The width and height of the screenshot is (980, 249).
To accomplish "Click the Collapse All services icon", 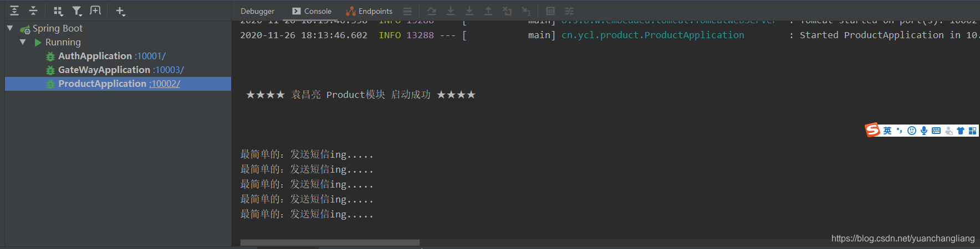I will pos(33,11).
